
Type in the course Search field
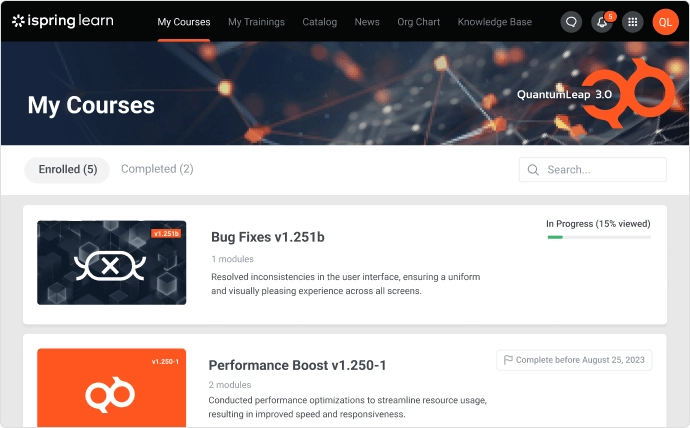click(602, 170)
